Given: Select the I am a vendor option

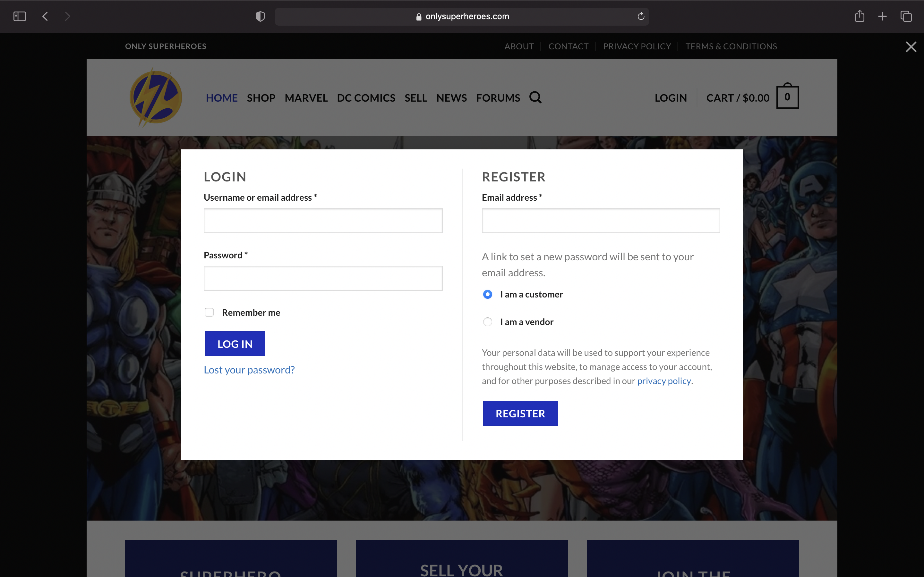Looking at the screenshot, I should (488, 322).
